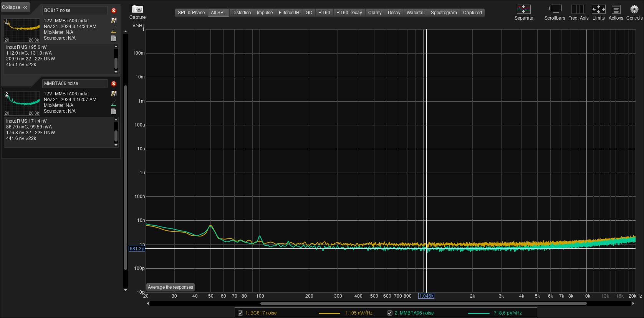The image size is (644, 318).
Task: Switch to the SPL & Phase tab
Action: pos(191,13)
